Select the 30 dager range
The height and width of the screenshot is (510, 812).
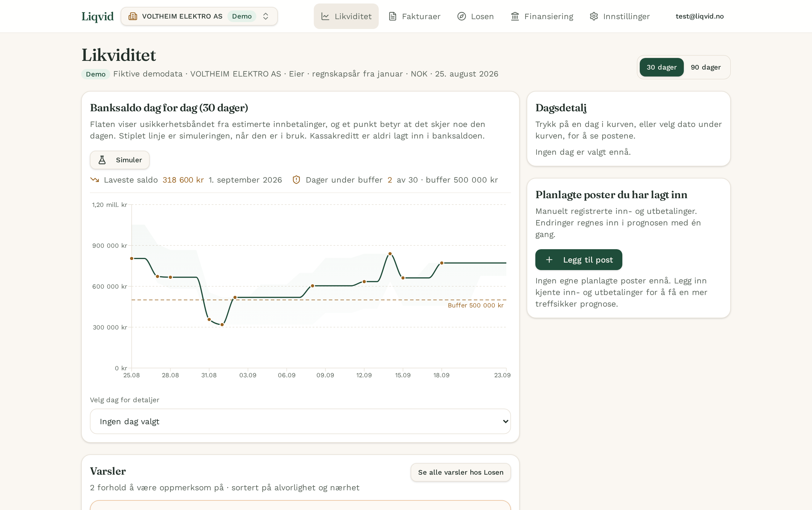click(661, 67)
